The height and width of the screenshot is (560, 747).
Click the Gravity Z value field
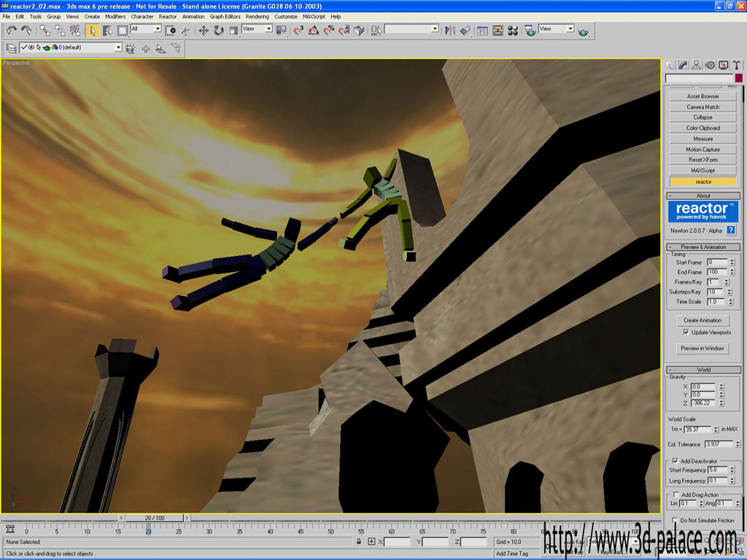(x=703, y=402)
